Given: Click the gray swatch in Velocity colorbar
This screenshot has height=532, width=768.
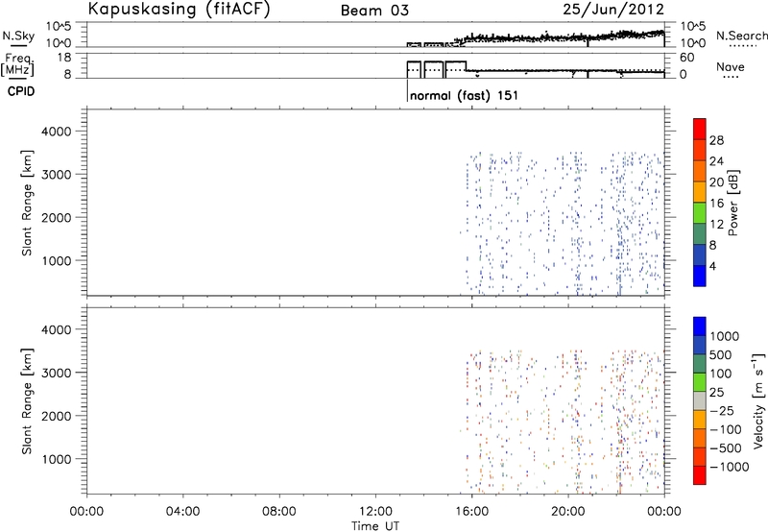Looking at the screenshot, I should [700, 400].
